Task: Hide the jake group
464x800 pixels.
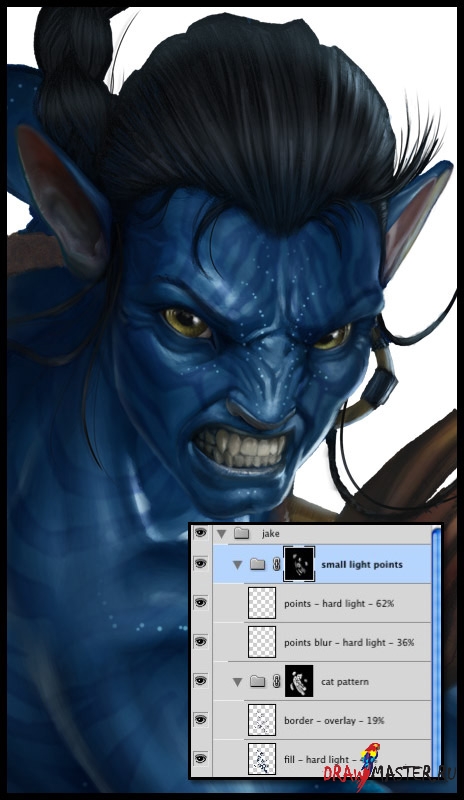Action: [x=201, y=533]
